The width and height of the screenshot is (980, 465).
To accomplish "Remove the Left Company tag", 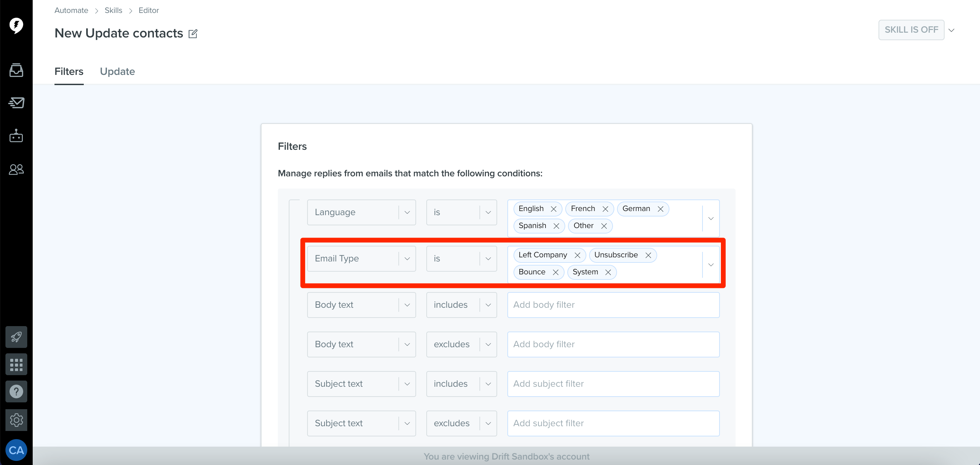I will pos(578,256).
